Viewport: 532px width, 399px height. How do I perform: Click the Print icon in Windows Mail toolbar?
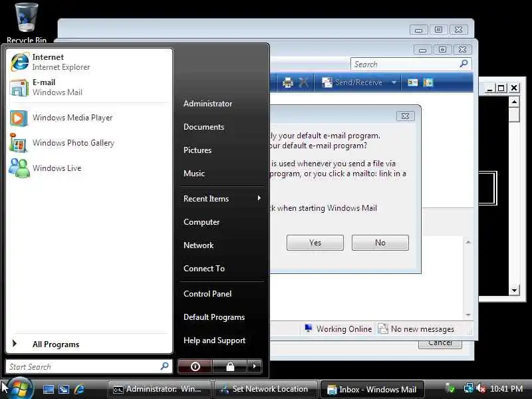pyautogui.click(x=288, y=82)
